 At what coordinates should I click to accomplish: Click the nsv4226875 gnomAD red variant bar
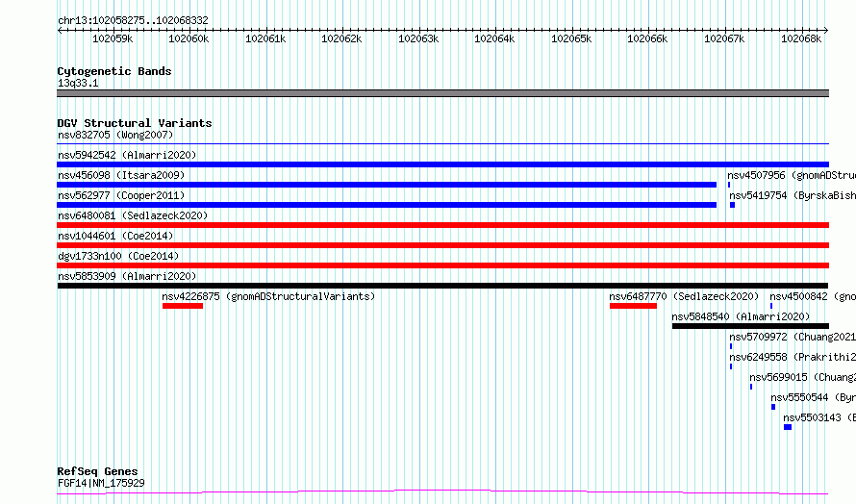pyautogui.click(x=183, y=306)
